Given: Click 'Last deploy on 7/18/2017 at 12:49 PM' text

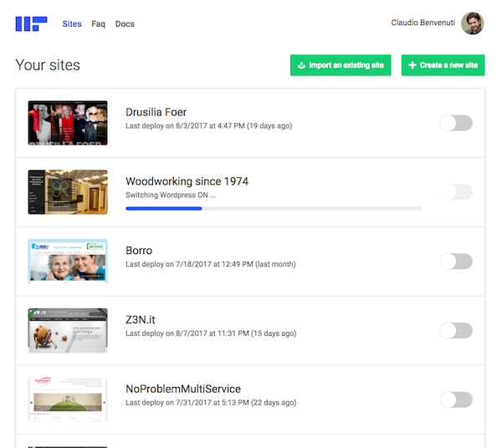Looking at the screenshot, I should [189, 264].
